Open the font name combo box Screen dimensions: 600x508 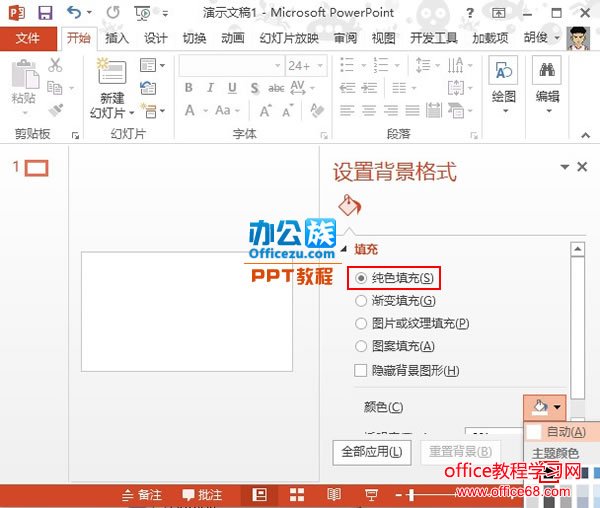(232, 66)
